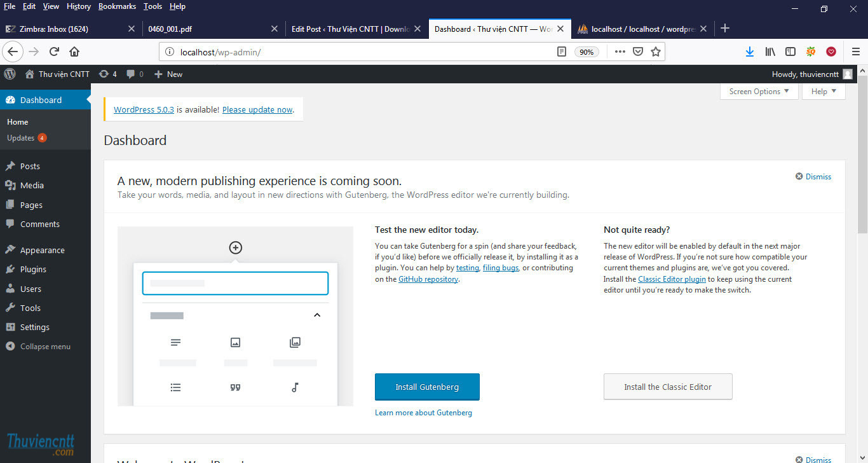Close the 0460_001.pdf tab
868x463 pixels.
click(x=275, y=29)
